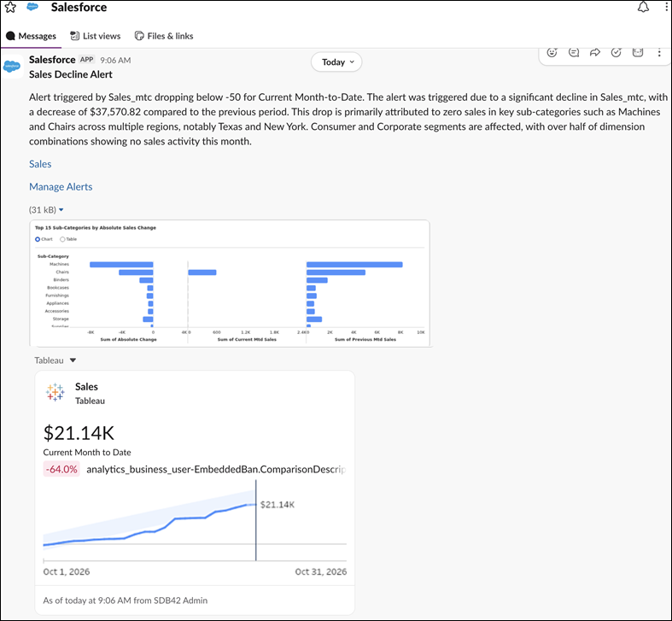Click the As of today footer text
Viewport: 672px width, 621px height.
(x=126, y=600)
